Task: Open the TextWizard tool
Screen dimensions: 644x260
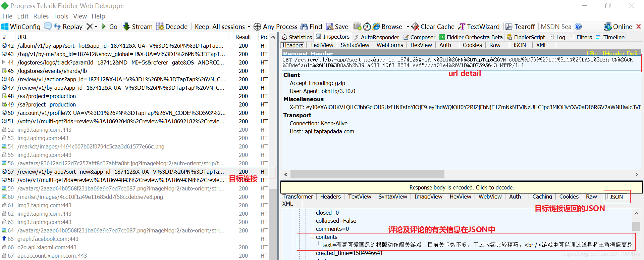Action: (x=479, y=27)
